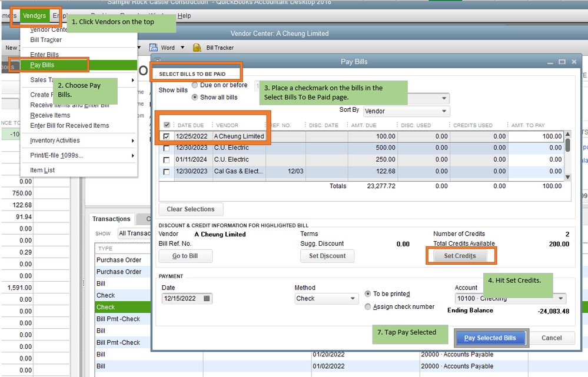Open the Sort By Vendor dropdown
Image resolution: width=588 pixels, height=377 pixels.
click(444, 111)
